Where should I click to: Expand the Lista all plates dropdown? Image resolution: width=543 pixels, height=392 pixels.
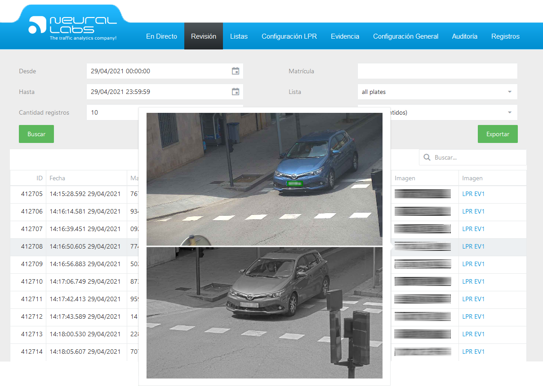(x=509, y=92)
